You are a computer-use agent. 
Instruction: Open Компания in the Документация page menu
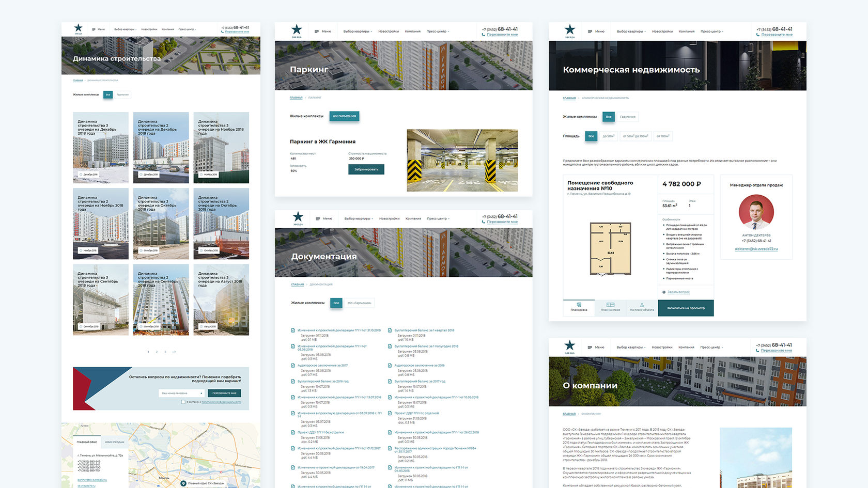tap(413, 218)
